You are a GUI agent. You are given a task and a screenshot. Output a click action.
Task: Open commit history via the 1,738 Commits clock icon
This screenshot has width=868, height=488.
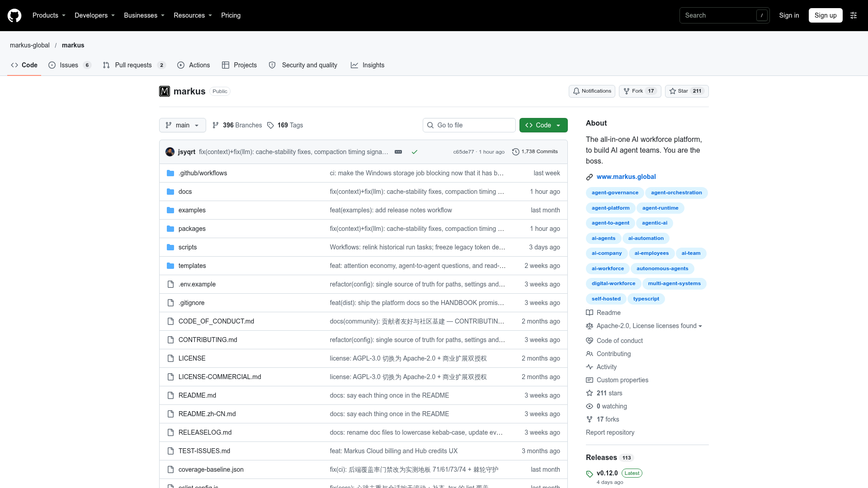pos(515,152)
